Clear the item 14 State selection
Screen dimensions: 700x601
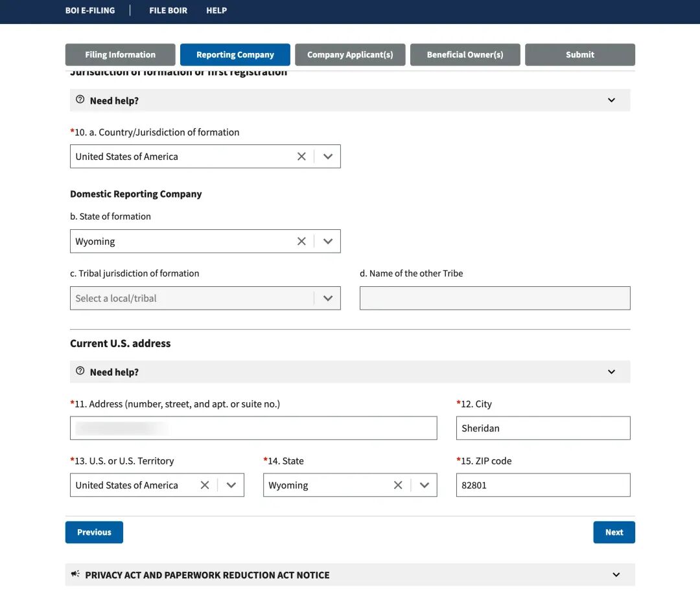(398, 486)
